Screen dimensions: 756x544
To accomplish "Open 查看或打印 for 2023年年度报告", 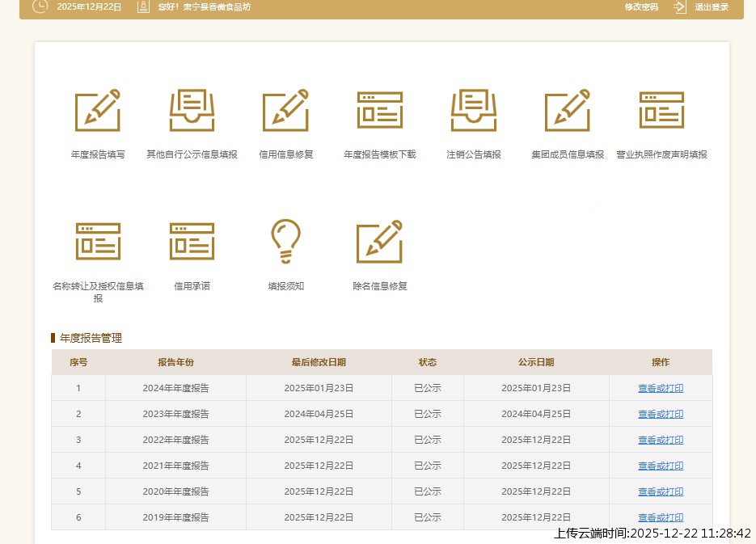I will coord(660,414).
